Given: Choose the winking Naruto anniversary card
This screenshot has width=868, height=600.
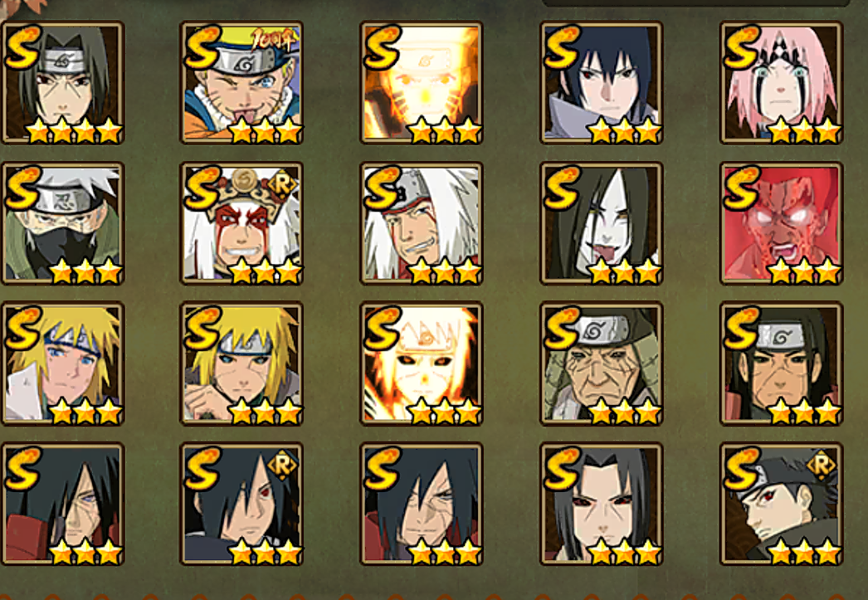Looking at the screenshot, I should click(x=242, y=83).
